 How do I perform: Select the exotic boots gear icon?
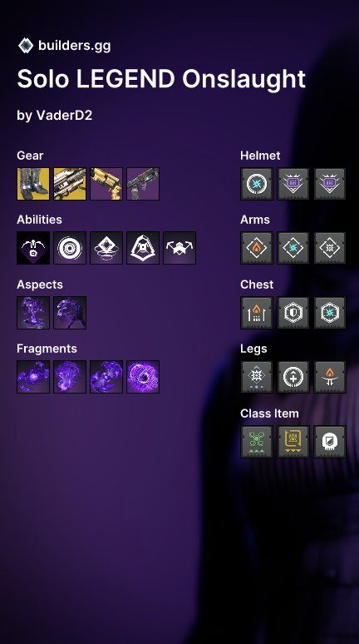tap(33, 184)
